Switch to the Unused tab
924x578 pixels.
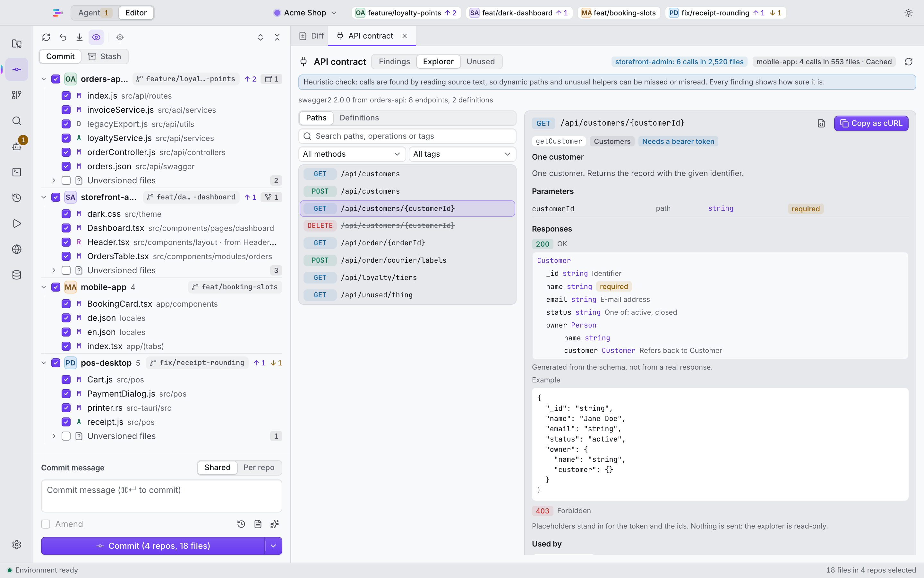[480, 62]
